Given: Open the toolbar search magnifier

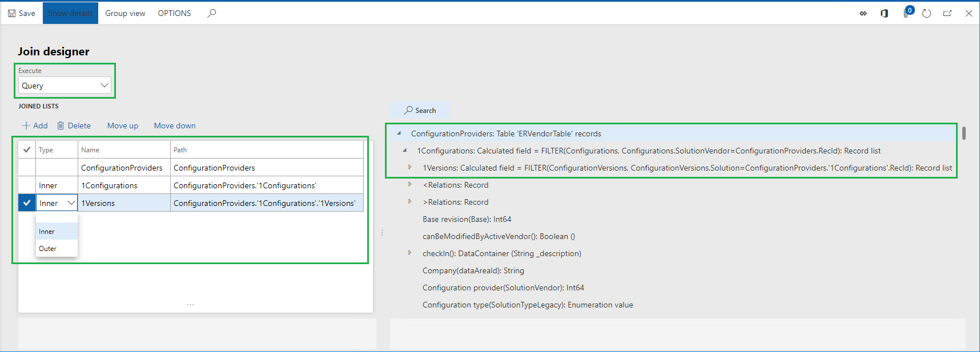Looking at the screenshot, I should [212, 13].
